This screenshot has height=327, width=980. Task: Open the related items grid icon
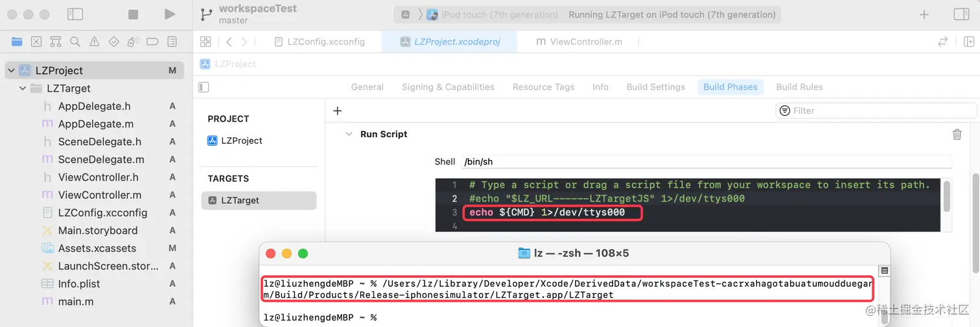(205, 41)
